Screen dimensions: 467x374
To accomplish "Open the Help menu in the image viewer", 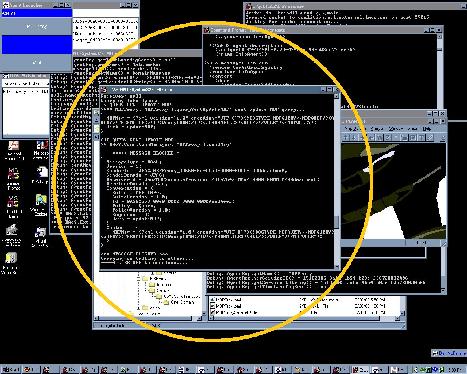I will click(427, 128).
